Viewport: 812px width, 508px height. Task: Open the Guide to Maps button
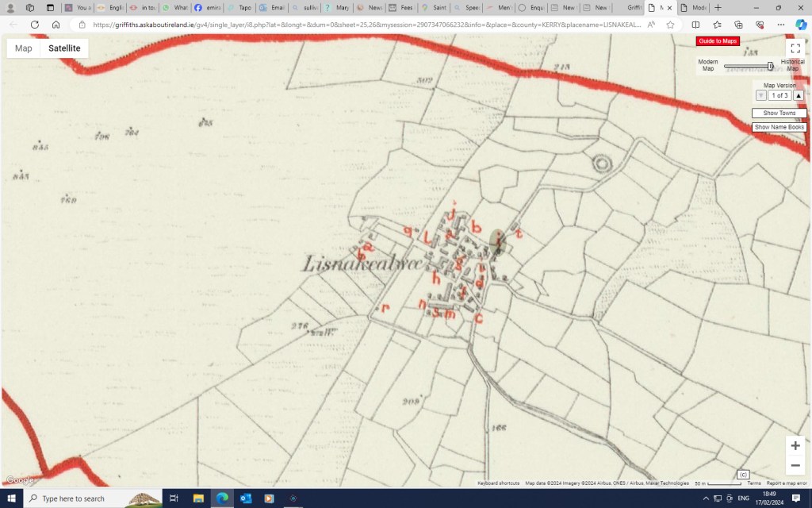click(718, 41)
